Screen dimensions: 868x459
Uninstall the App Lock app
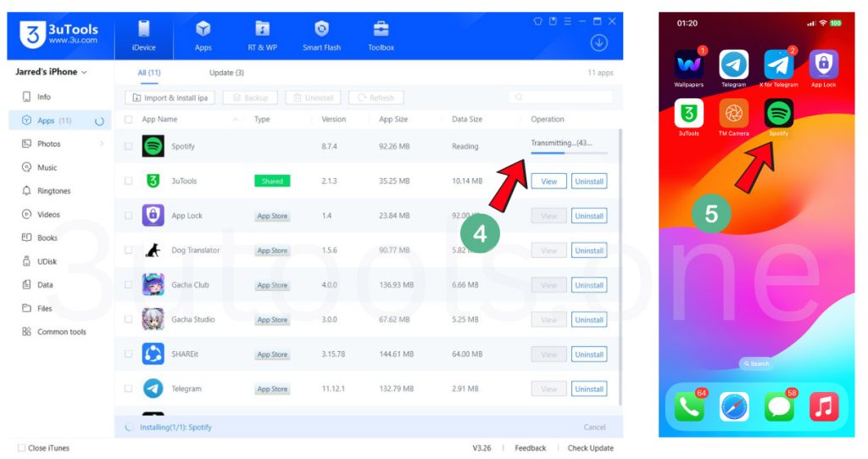pos(589,216)
